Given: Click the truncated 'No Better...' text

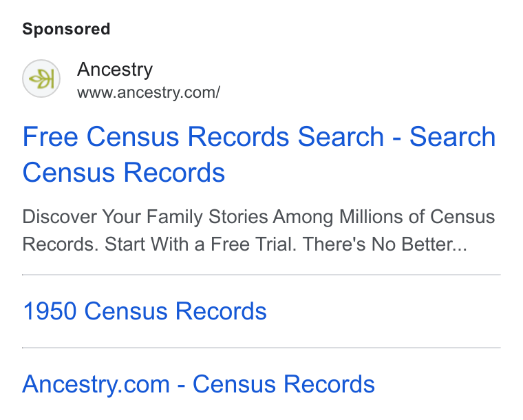Looking at the screenshot, I should click(419, 244).
